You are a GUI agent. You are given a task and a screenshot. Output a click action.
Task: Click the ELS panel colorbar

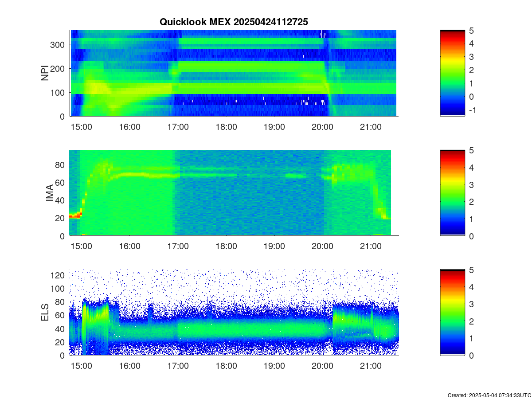pos(452,312)
